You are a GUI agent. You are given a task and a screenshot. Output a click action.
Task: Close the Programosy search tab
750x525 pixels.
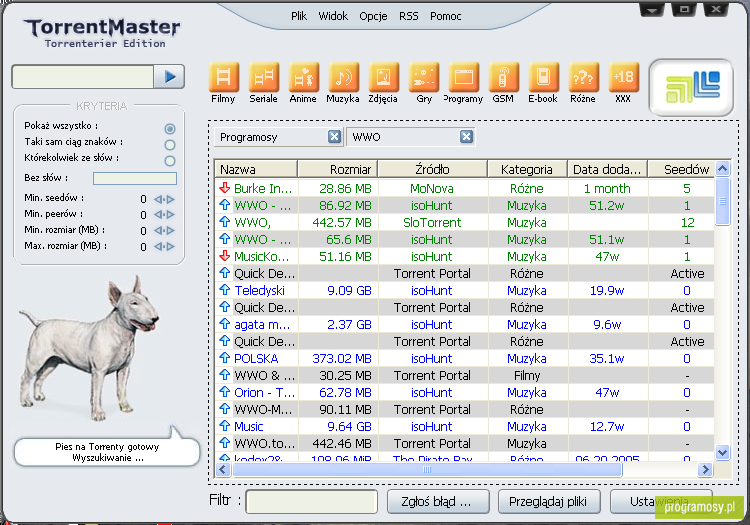pyautogui.click(x=334, y=137)
